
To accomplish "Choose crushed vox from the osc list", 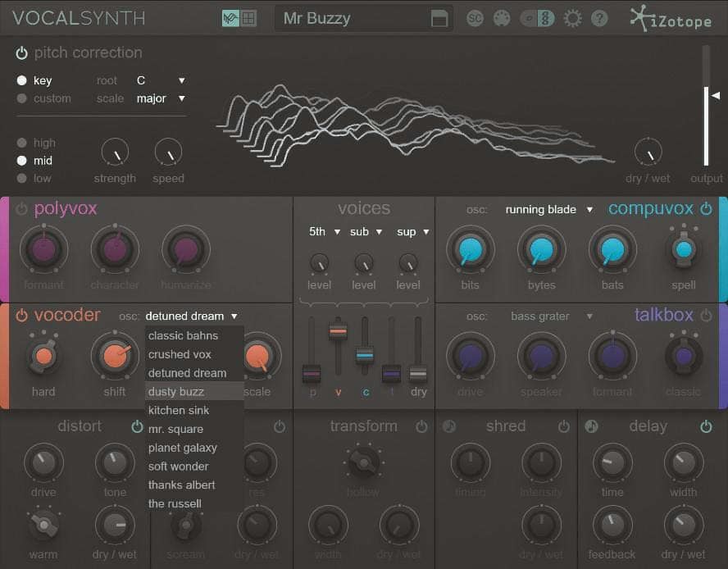I will 194,354.
